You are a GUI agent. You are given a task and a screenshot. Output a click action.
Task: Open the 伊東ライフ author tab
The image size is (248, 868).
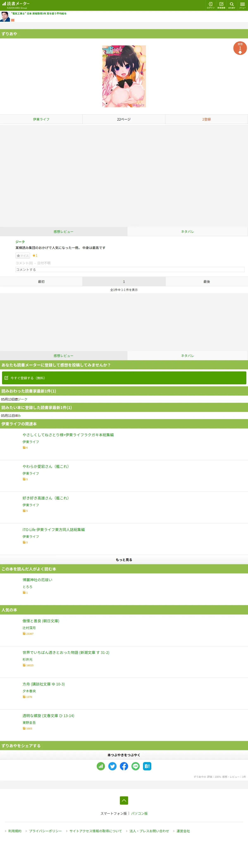[41, 119]
